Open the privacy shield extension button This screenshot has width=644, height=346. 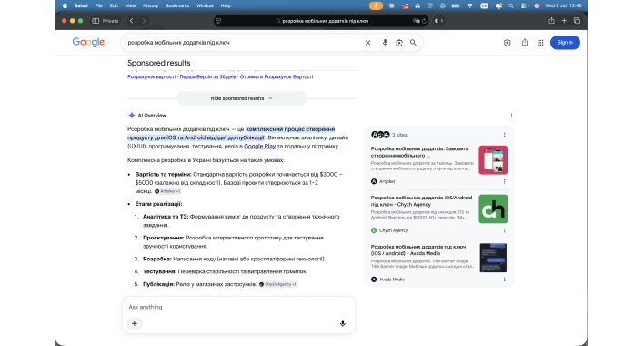pyautogui.click(x=438, y=21)
